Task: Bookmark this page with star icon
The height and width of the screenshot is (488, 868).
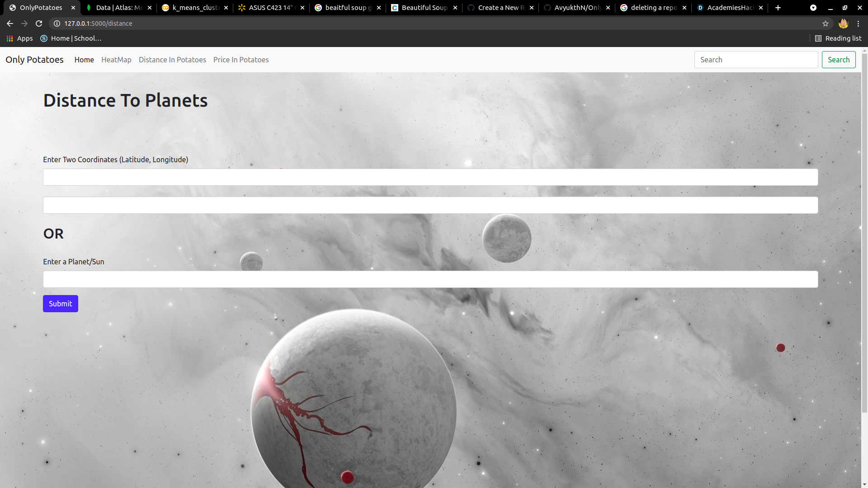Action: click(826, 23)
